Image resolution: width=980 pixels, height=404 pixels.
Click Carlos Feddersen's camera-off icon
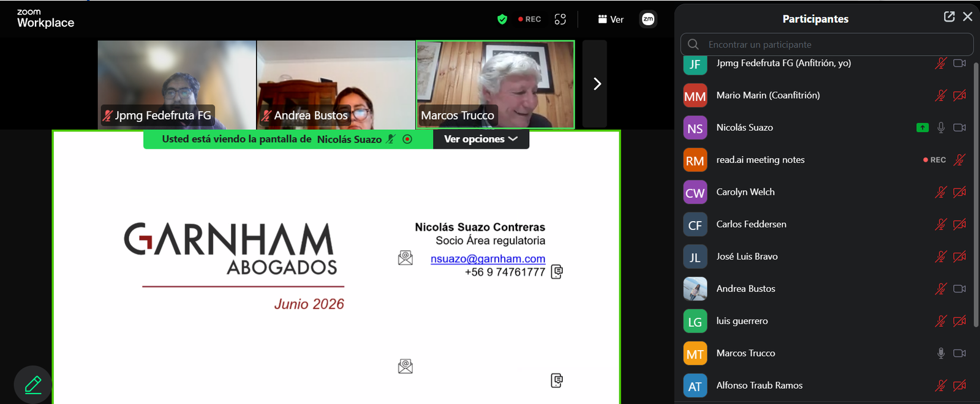pyautogui.click(x=960, y=224)
